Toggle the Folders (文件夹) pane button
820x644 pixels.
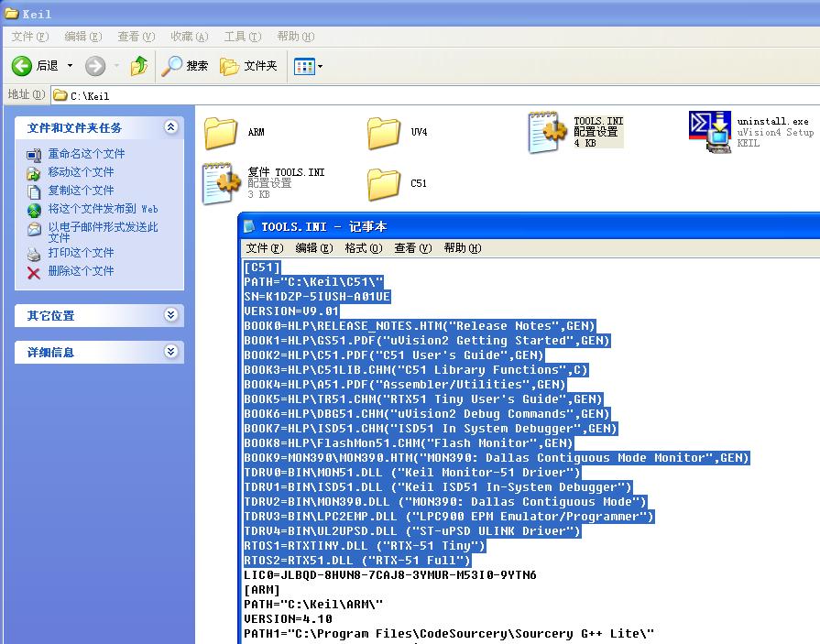(248, 66)
